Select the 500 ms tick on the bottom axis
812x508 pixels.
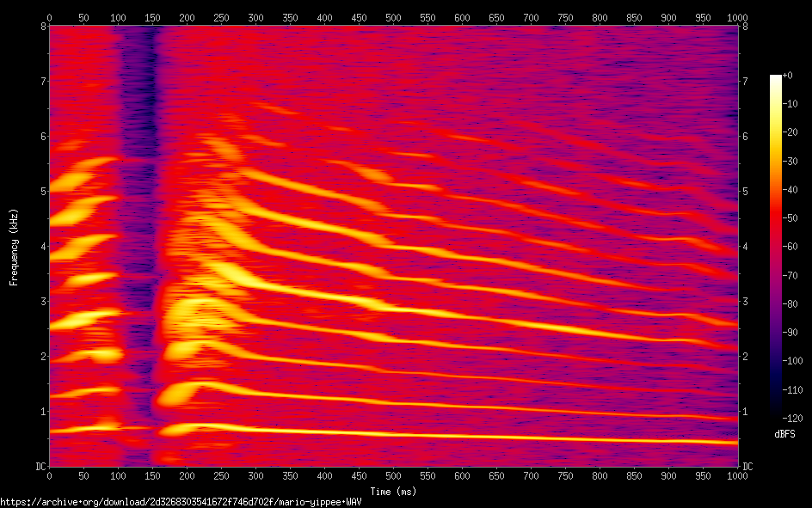click(393, 475)
